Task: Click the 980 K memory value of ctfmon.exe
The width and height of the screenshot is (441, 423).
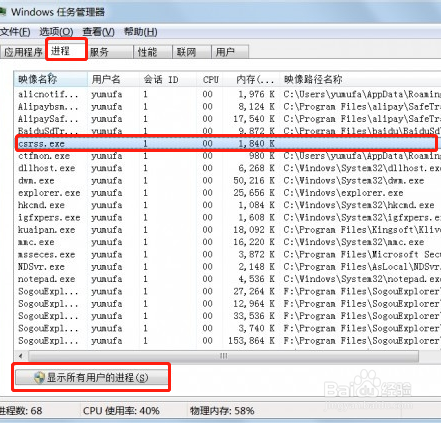Action: click(x=262, y=156)
